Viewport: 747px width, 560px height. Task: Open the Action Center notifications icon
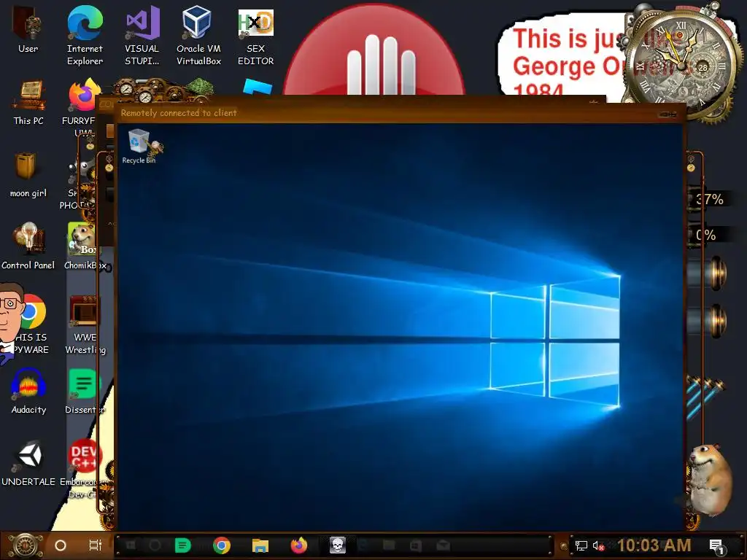click(x=717, y=547)
